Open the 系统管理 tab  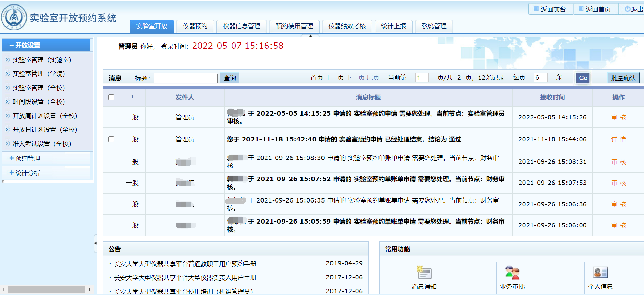pyautogui.click(x=434, y=26)
